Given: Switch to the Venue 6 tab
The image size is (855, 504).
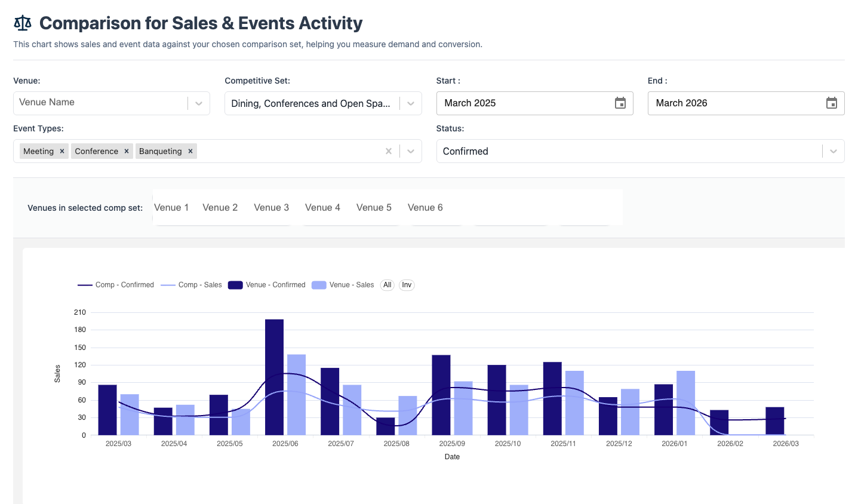Looking at the screenshot, I should (425, 207).
